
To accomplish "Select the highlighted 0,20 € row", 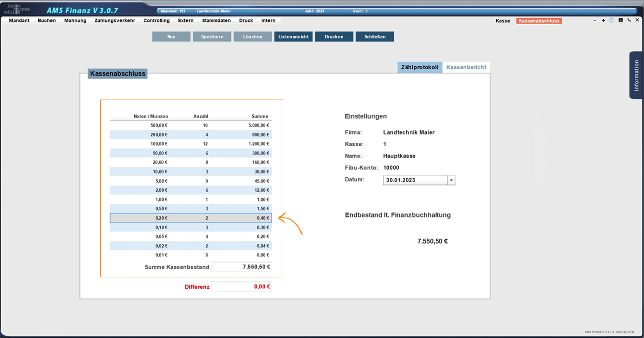I will point(190,218).
